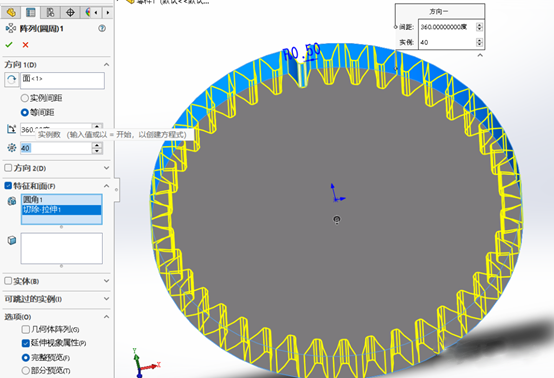554x378 pixels.
Task: Cancel the pattern with red X
Action: pyautogui.click(x=25, y=45)
